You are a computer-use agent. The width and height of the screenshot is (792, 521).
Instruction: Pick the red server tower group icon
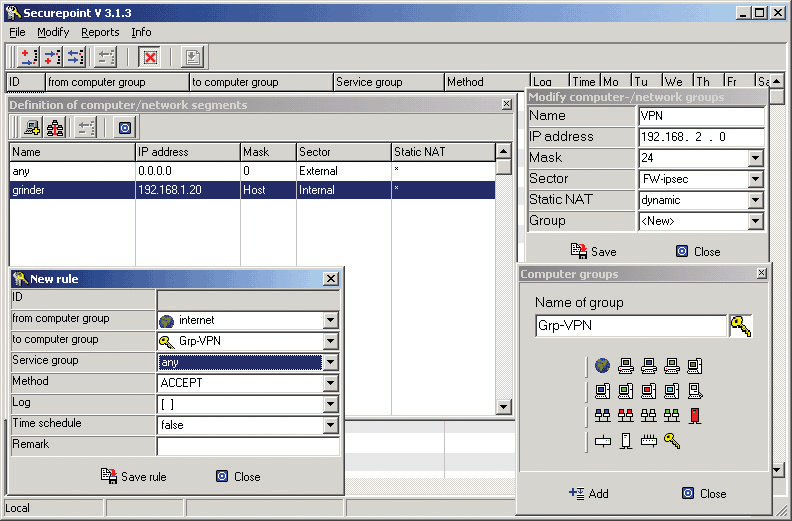click(x=695, y=415)
